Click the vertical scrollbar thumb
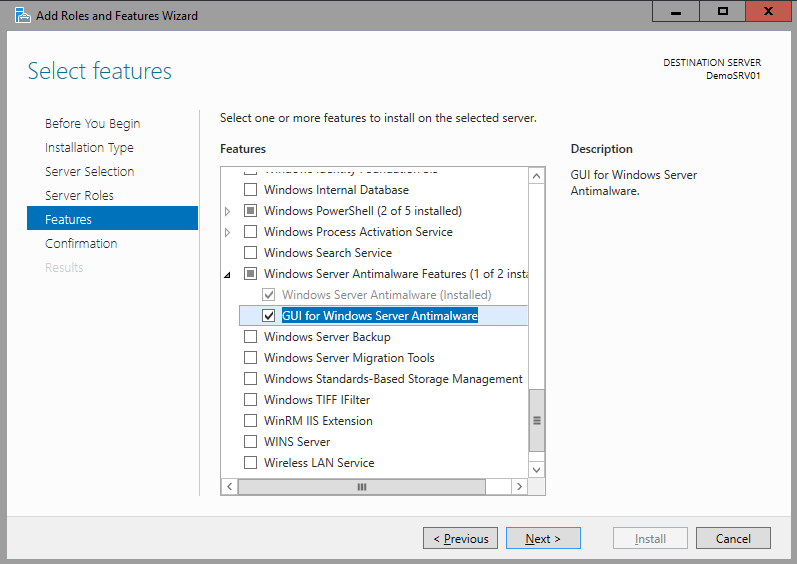 click(536, 420)
